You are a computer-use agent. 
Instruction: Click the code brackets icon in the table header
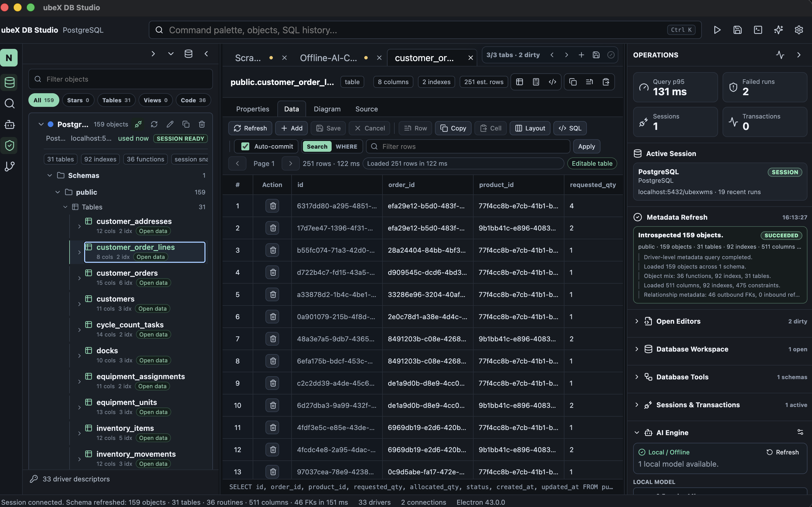[x=553, y=82]
